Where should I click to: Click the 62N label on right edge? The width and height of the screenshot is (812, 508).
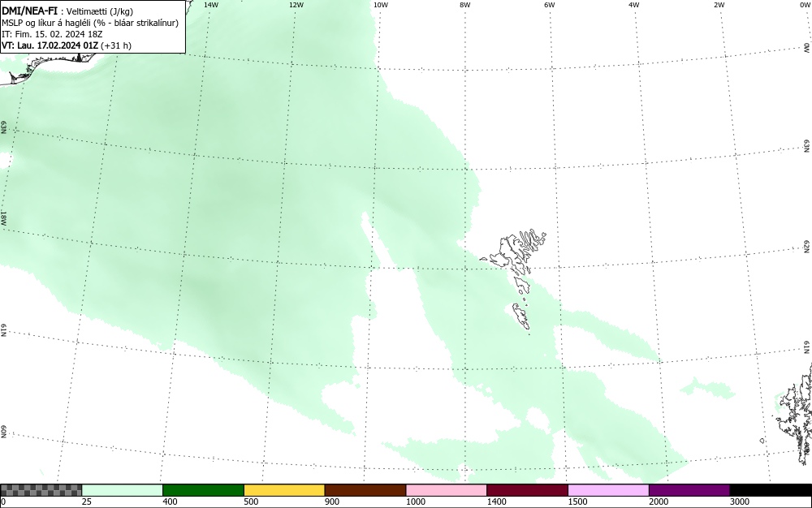pyautogui.click(x=807, y=246)
